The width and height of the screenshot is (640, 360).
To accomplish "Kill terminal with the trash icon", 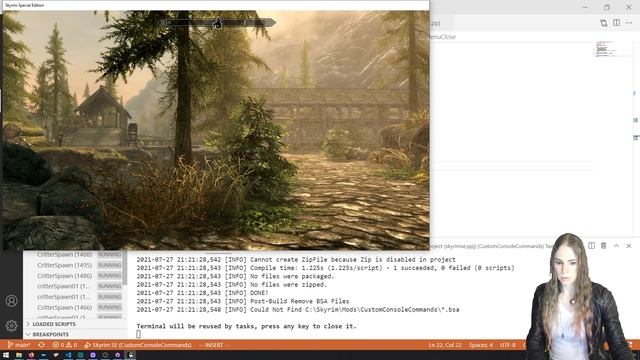I will tap(604, 246).
